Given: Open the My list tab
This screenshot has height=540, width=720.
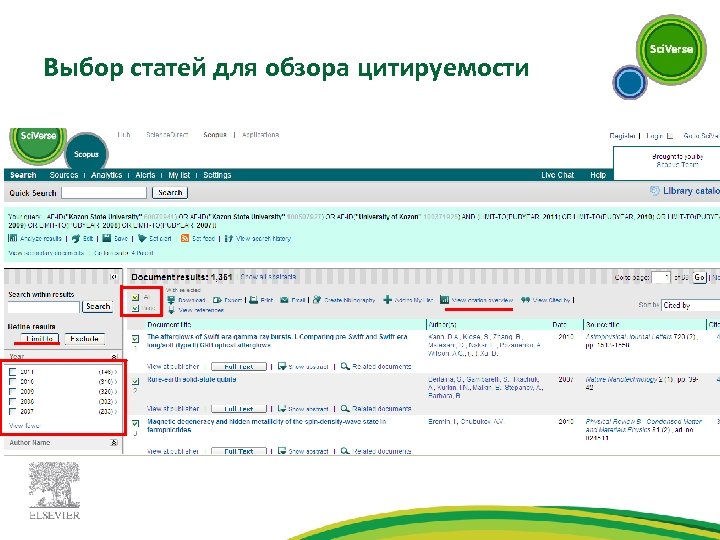Looking at the screenshot, I should point(179,175).
